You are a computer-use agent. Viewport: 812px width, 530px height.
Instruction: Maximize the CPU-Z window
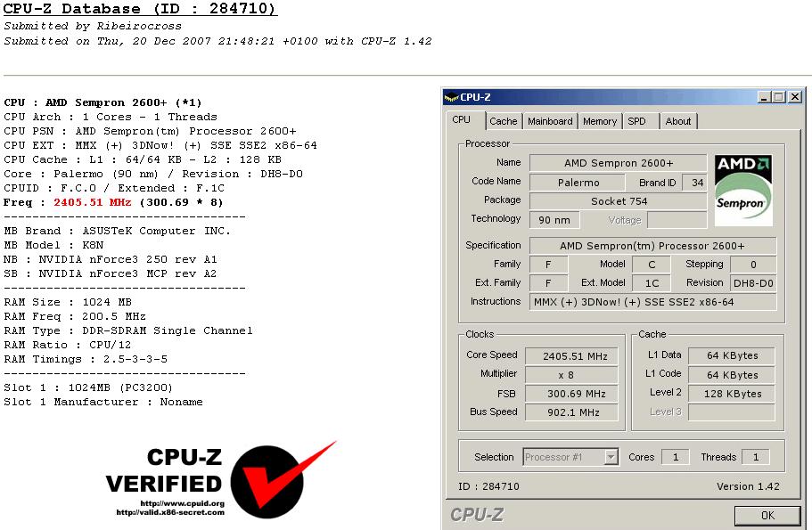click(x=778, y=97)
